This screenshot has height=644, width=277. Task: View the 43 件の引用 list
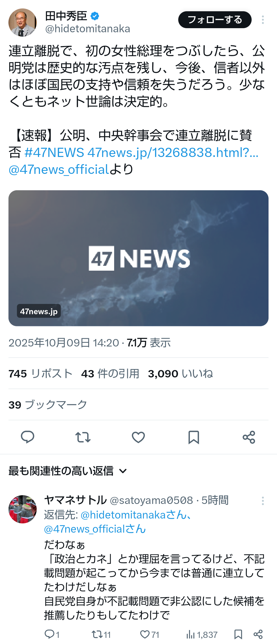click(110, 374)
